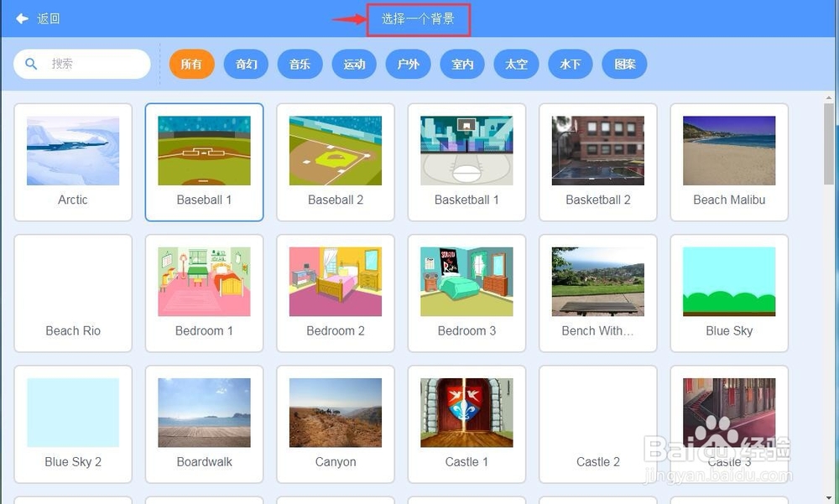Choose the Baseball 1 backdrop
Image resolution: width=839 pixels, height=504 pixels.
204,162
